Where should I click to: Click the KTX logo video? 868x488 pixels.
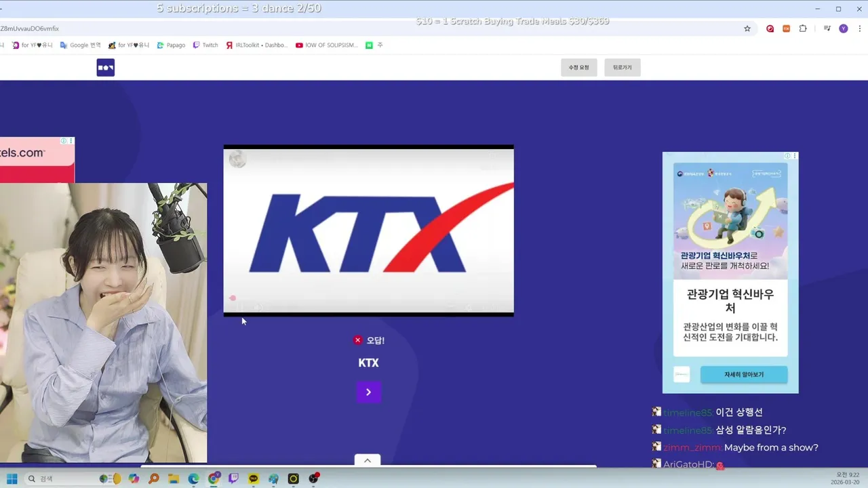[368, 230]
